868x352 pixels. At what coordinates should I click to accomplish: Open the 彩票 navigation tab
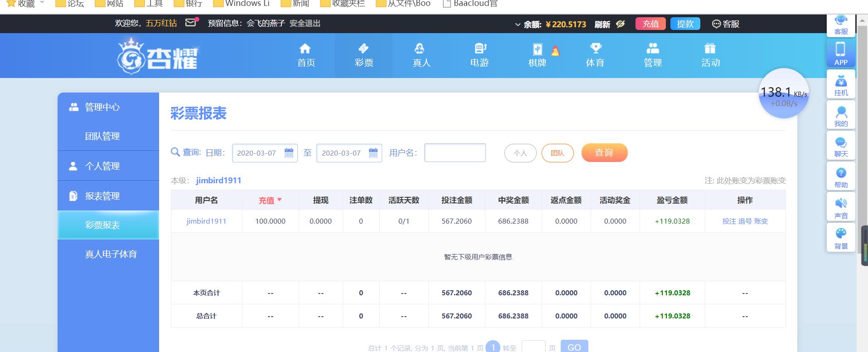364,55
